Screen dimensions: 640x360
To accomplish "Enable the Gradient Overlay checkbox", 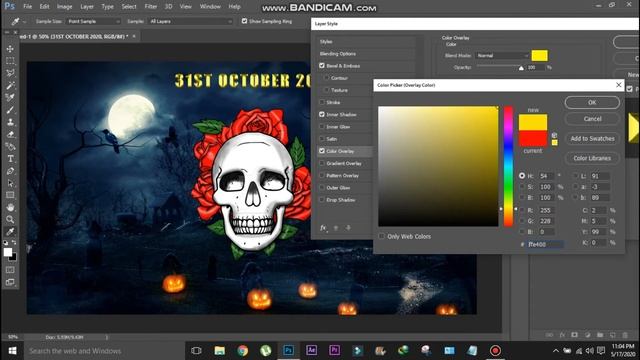I will point(322,163).
